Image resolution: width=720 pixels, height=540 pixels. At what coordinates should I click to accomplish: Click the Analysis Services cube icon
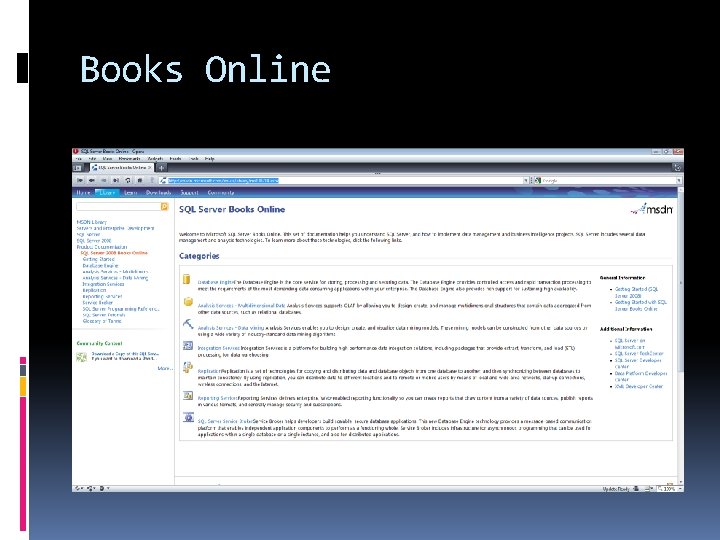pyautogui.click(x=188, y=302)
